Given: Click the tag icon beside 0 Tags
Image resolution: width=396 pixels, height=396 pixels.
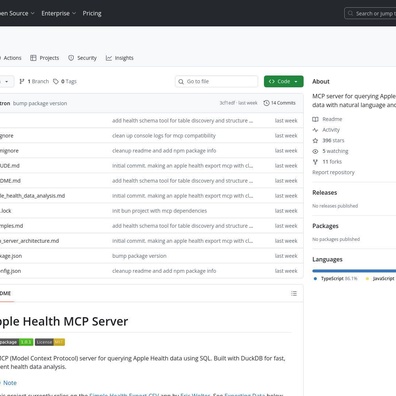Looking at the screenshot, I should click(56, 81).
